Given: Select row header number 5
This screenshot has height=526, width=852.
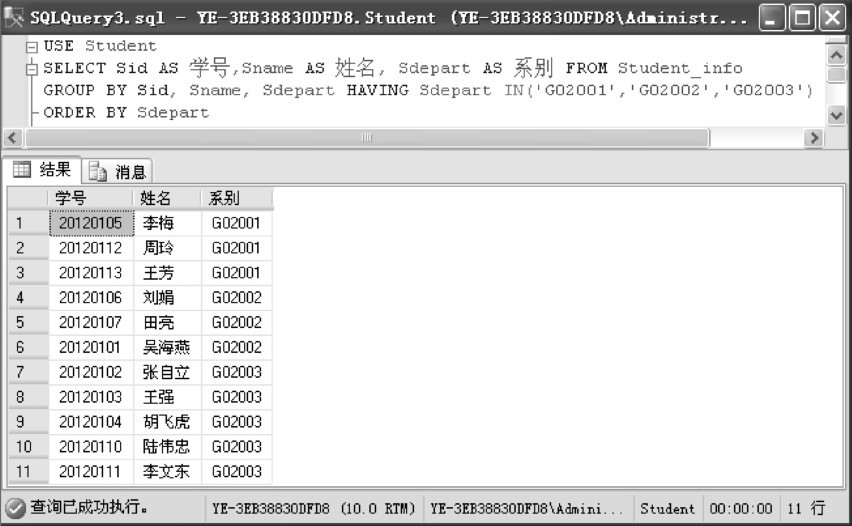Looking at the screenshot, I should click(28, 323).
